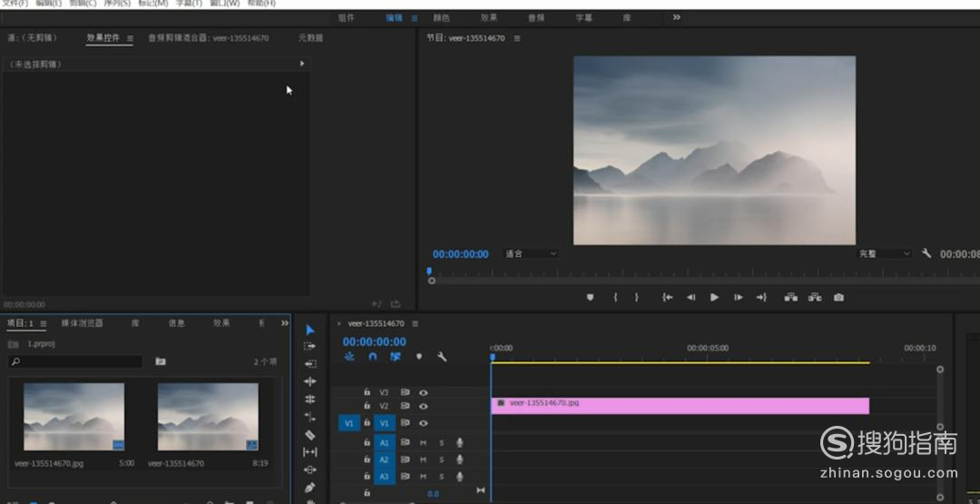Open 窗口(W) menu
This screenshot has height=504, width=980.
[x=224, y=3]
